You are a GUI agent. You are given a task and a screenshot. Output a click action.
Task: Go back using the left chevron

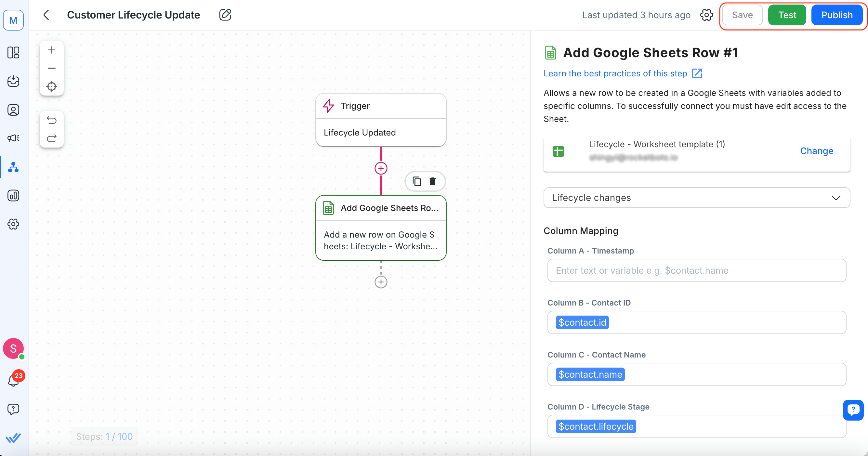click(46, 15)
